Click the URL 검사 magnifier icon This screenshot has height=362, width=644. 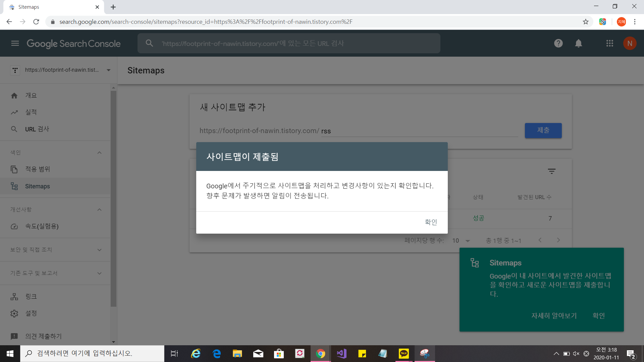click(x=14, y=129)
